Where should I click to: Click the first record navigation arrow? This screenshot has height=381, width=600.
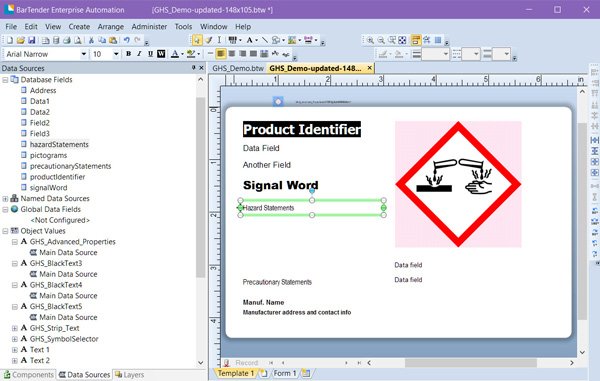(271, 363)
